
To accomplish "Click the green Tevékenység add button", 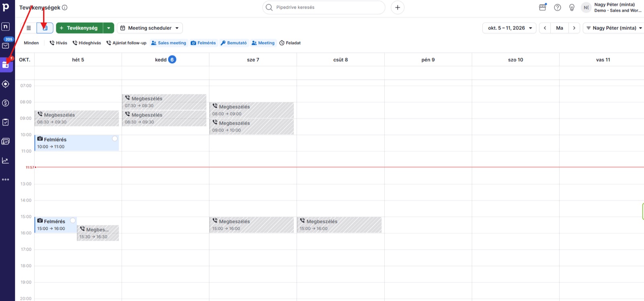I will coord(80,28).
